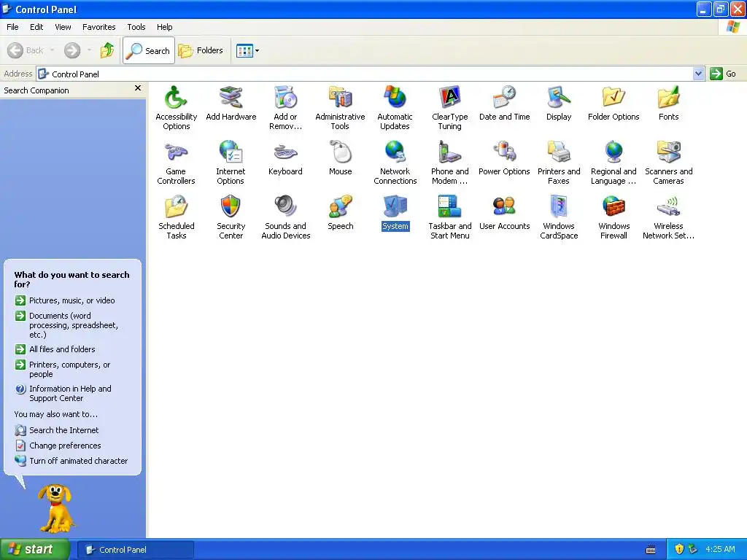
Task: Open the Help menu
Action: 164,27
